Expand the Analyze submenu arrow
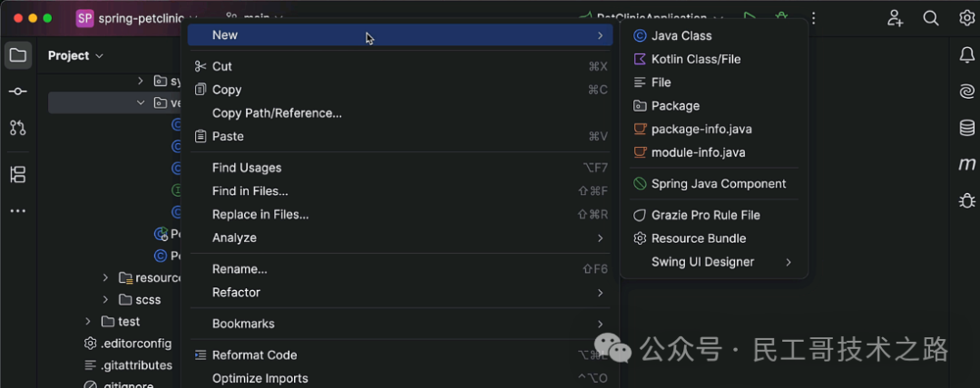Image resolution: width=980 pixels, height=388 pixels. (600, 238)
